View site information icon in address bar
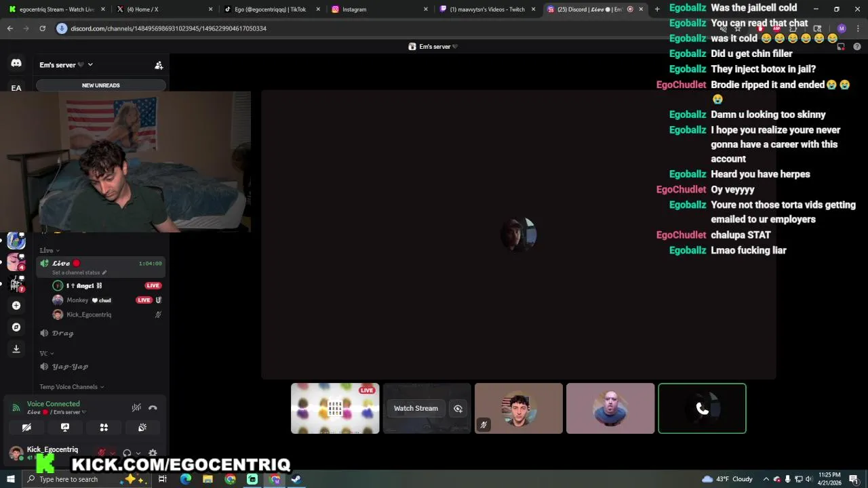868x488 pixels. pos(62,28)
